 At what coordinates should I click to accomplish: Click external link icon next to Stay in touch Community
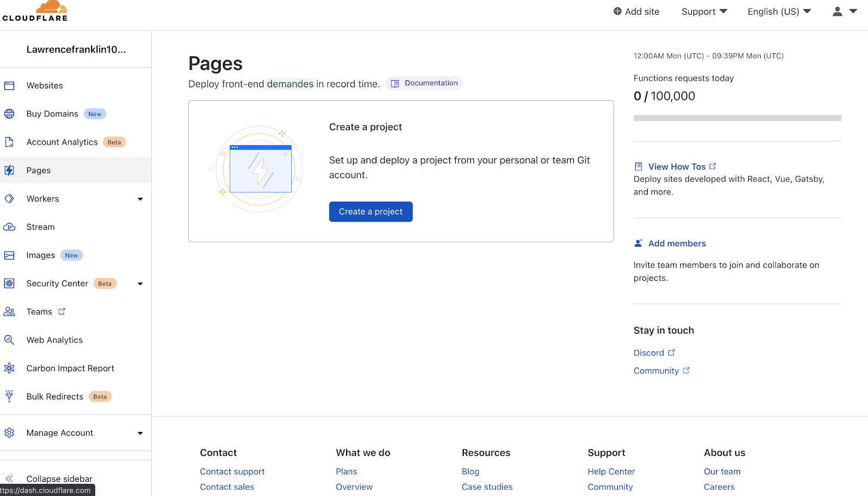[686, 370]
